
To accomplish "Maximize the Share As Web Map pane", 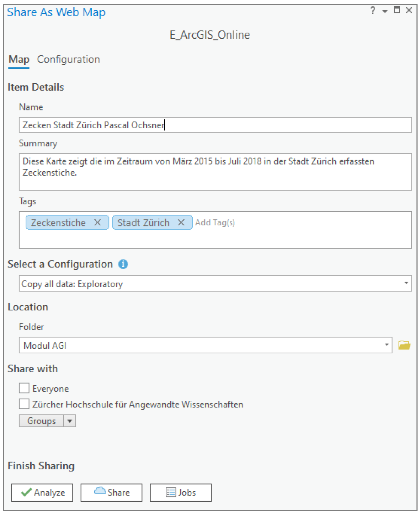I will click(x=397, y=10).
